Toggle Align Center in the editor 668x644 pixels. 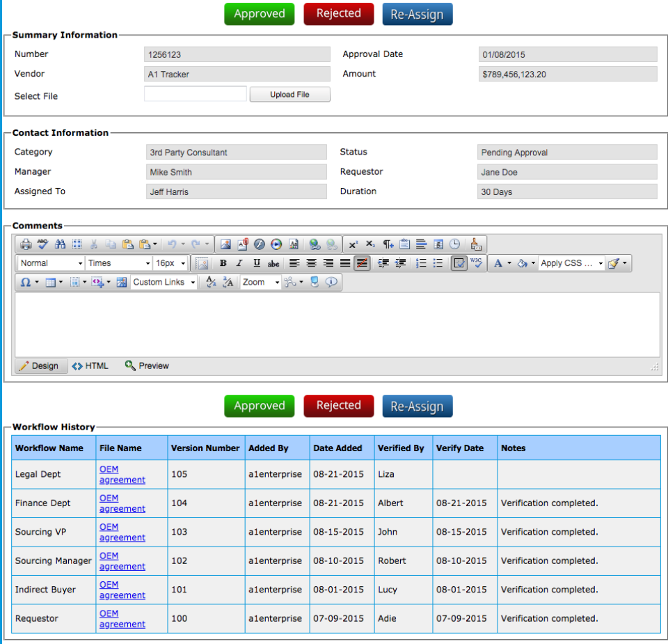312,263
